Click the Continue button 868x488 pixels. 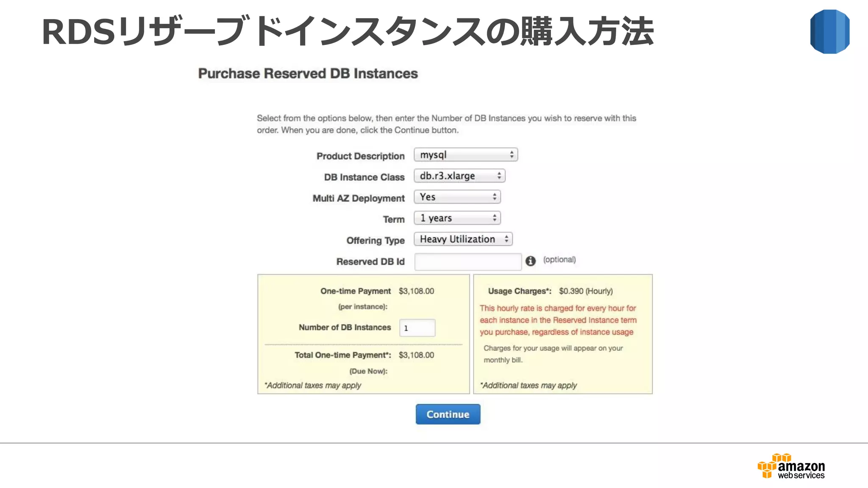448,414
